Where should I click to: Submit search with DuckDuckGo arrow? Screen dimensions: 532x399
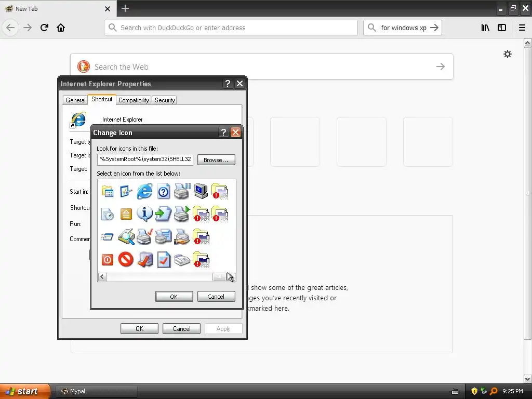point(441,66)
